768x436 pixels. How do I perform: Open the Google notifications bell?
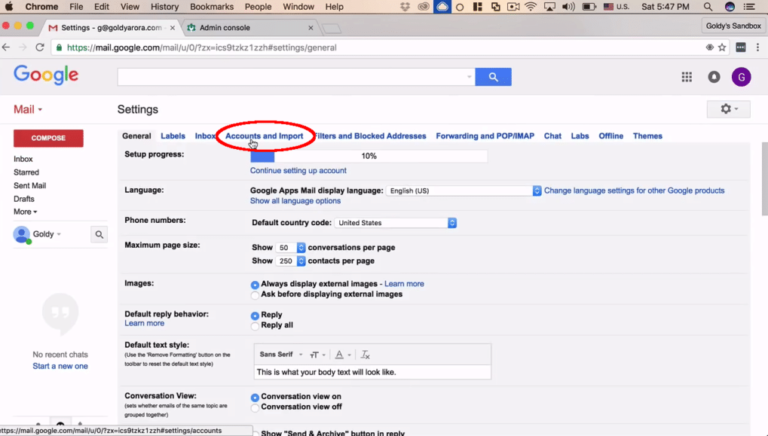point(714,77)
